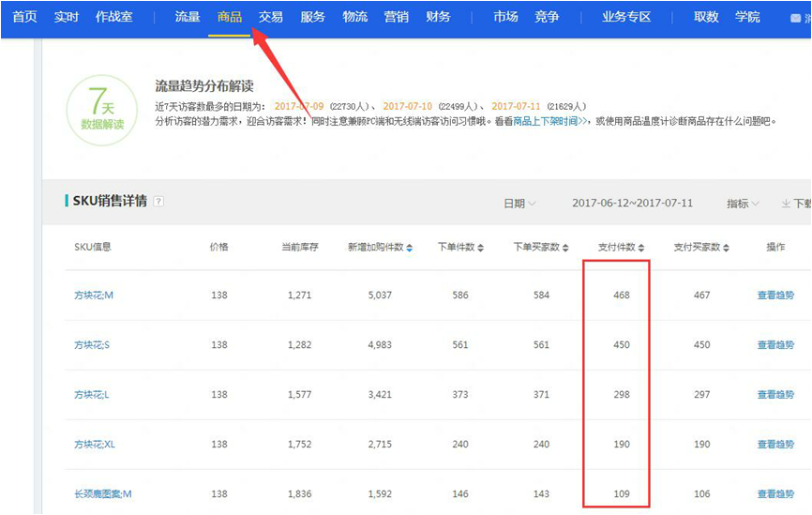Expand the 指标 metrics dropdown
This screenshot has height=515, width=812.
744,204
